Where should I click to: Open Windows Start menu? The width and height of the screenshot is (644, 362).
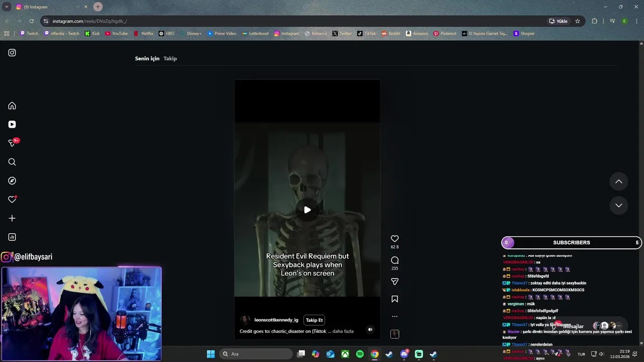(211, 354)
